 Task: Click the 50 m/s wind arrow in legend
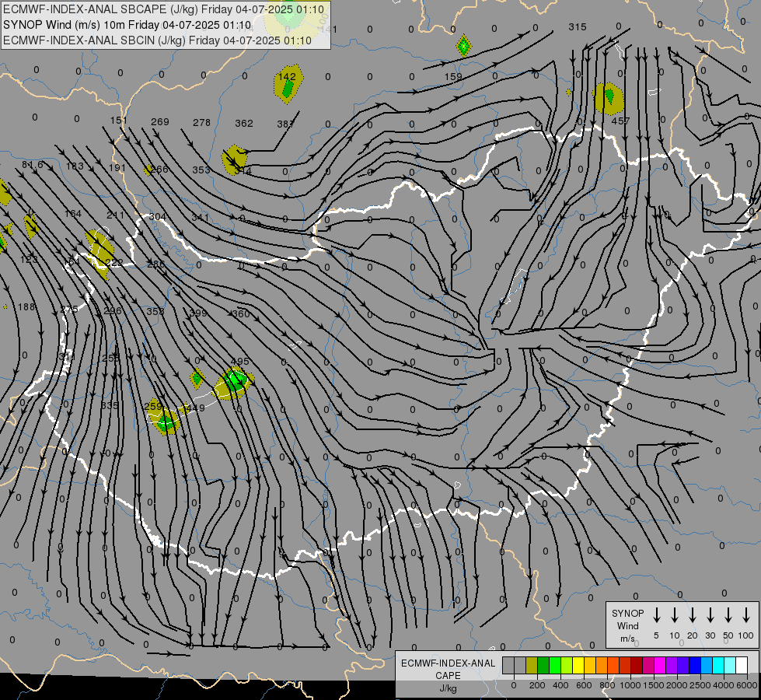coord(728,615)
